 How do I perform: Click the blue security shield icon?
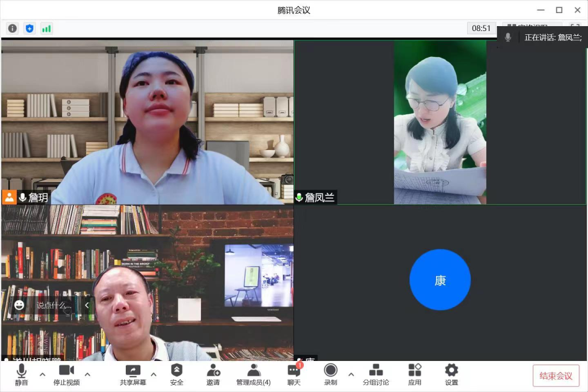coord(29,28)
